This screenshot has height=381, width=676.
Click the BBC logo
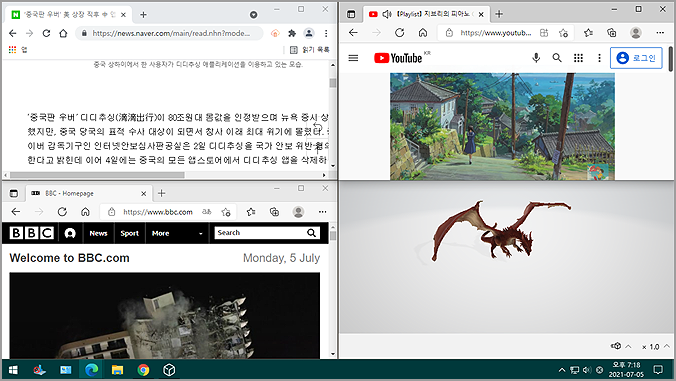(32, 233)
